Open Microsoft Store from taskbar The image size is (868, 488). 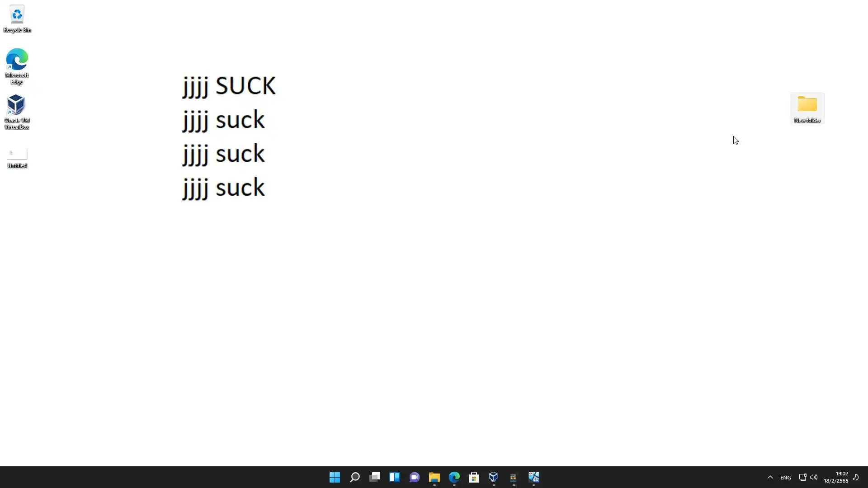pos(474,477)
